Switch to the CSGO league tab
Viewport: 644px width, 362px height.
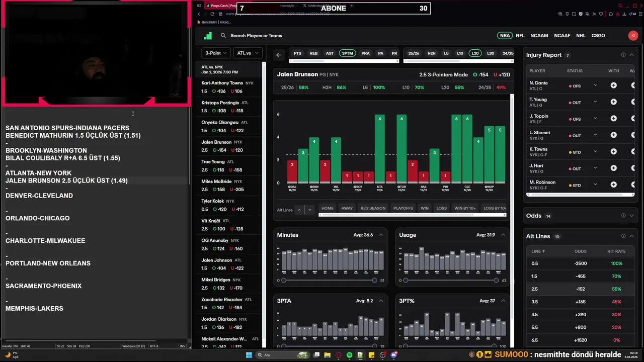coord(598,36)
